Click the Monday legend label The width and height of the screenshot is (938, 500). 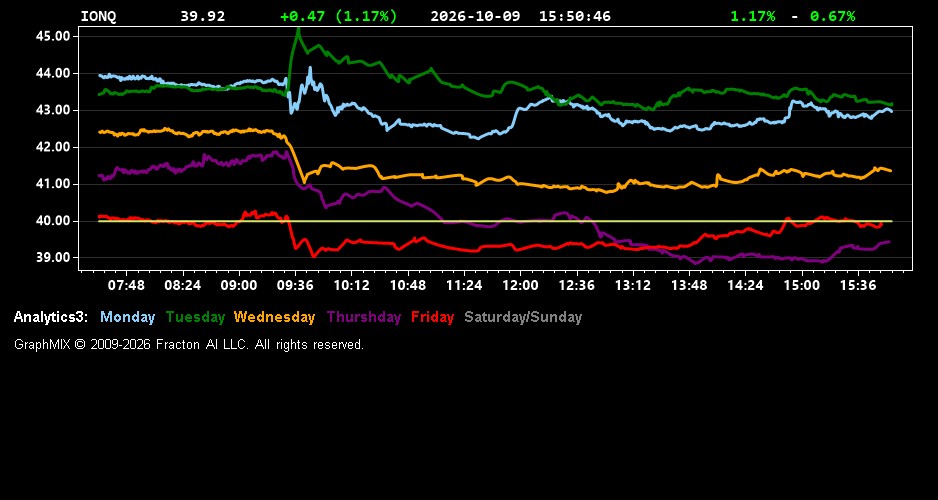coord(127,317)
